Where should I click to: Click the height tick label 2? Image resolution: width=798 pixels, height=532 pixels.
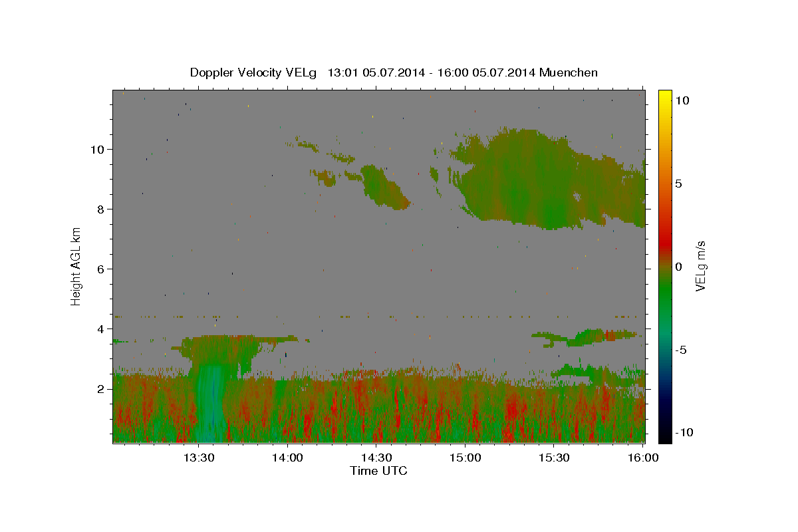[x=100, y=388]
